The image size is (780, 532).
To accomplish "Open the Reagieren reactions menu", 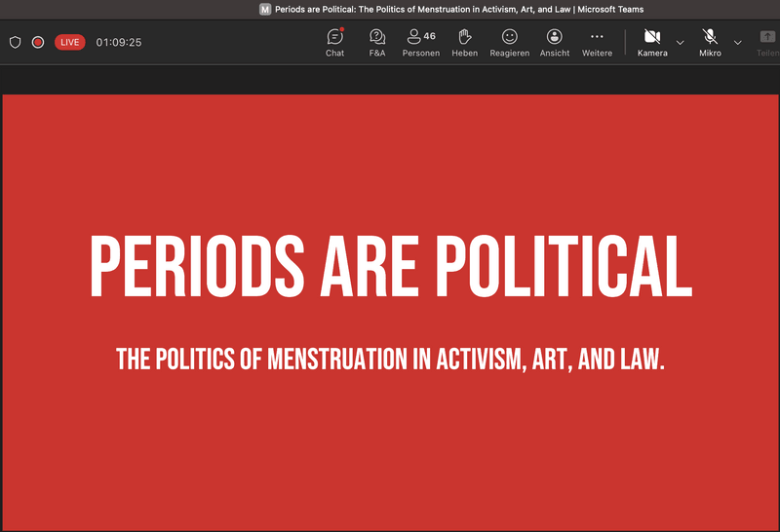I will click(509, 42).
